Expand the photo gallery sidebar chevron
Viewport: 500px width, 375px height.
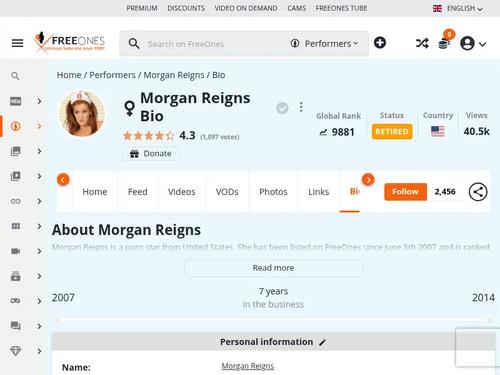click(39, 151)
